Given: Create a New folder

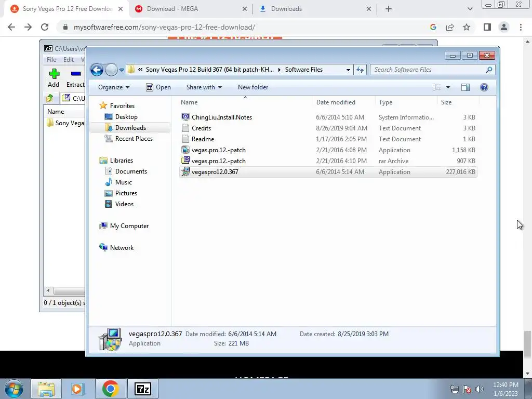Looking at the screenshot, I should 253,87.
